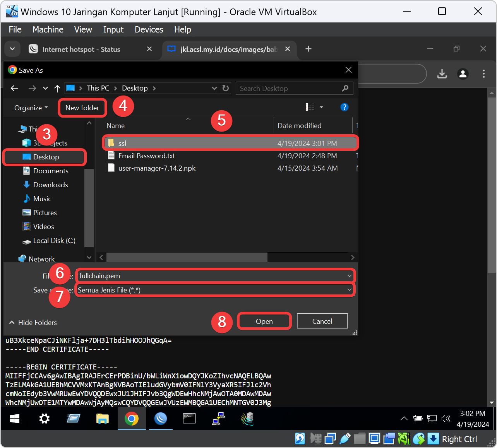Open Command Prompt on taskbar
This screenshot has height=448, width=497.
tap(189, 419)
